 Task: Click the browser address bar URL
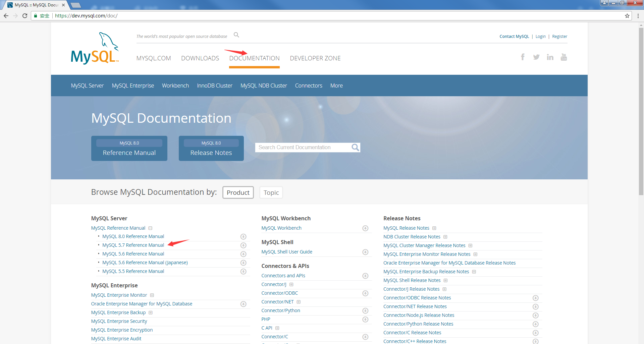[x=86, y=16]
